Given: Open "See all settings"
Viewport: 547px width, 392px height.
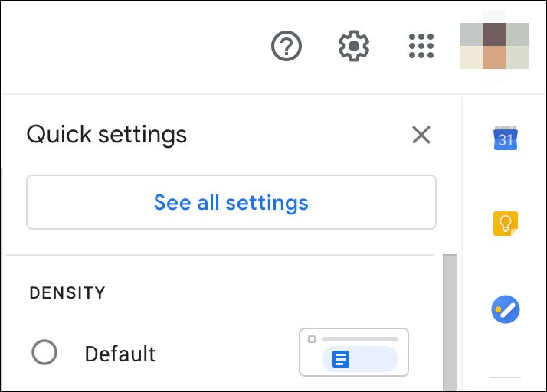Looking at the screenshot, I should point(231,202).
